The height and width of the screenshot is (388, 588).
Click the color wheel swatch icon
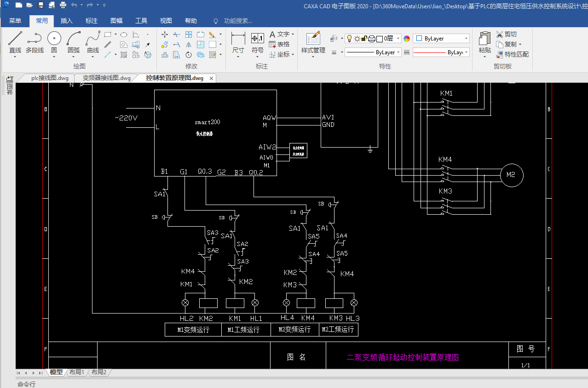tap(407, 39)
